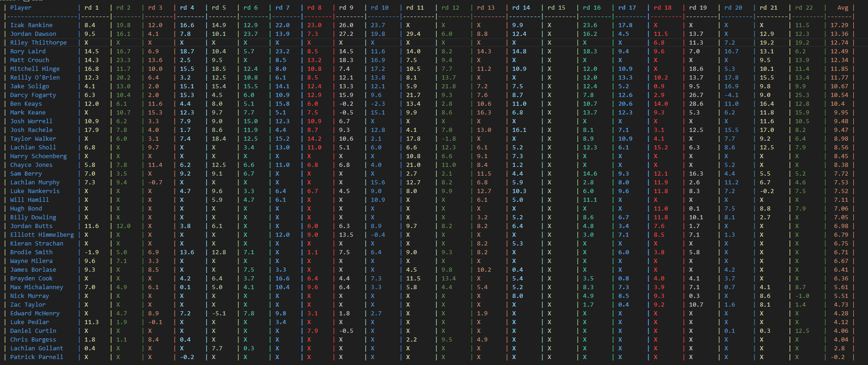Click Jordan Dawson's rd 11 score 29.4
Image resolution: width=868 pixels, height=365 pixels.
coord(413,34)
